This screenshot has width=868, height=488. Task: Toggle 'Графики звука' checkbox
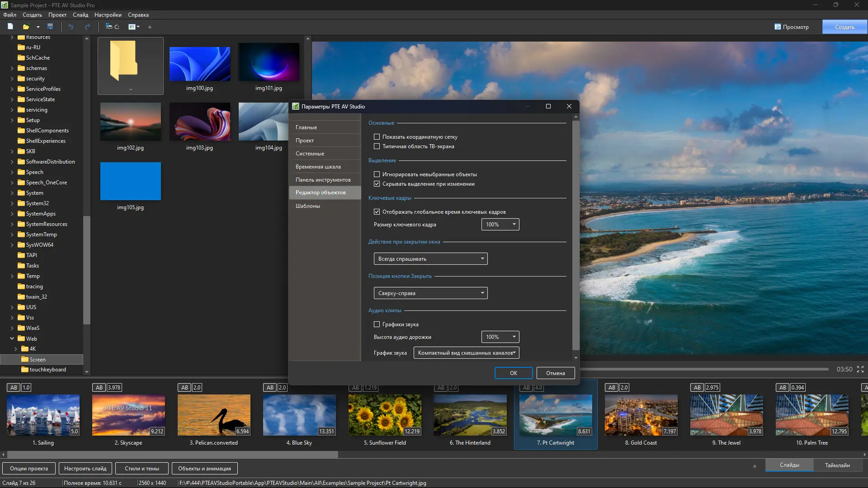[x=377, y=324]
